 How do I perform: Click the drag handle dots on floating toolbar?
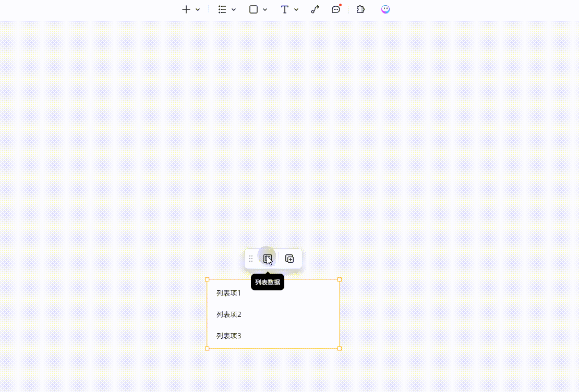[x=251, y=258]
